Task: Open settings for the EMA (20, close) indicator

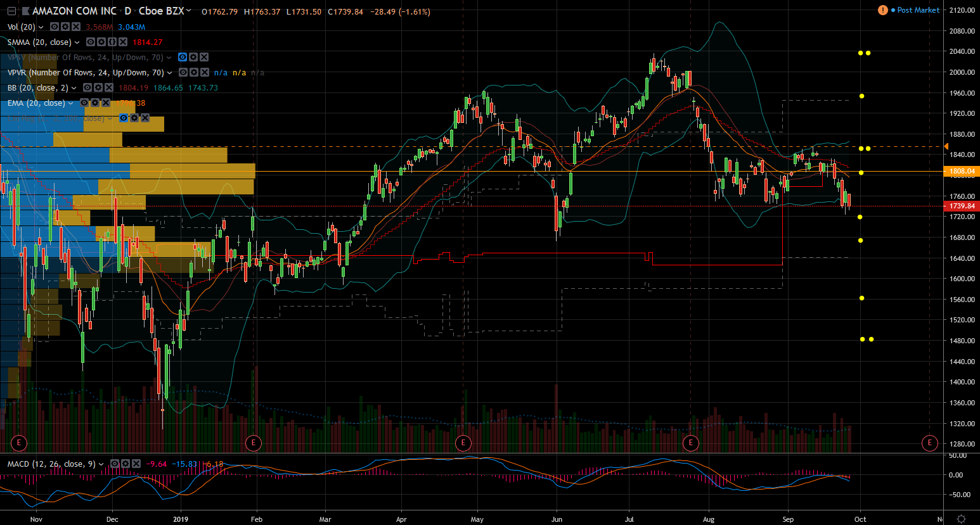Action: click(95, 103)
